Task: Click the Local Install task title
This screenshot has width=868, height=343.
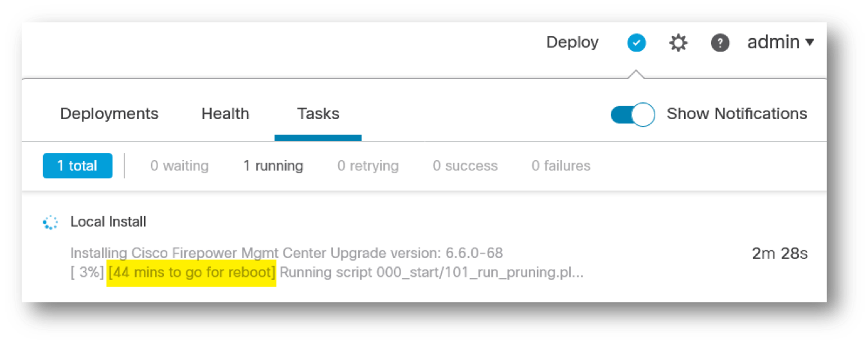Action: [x=109, y=222]
